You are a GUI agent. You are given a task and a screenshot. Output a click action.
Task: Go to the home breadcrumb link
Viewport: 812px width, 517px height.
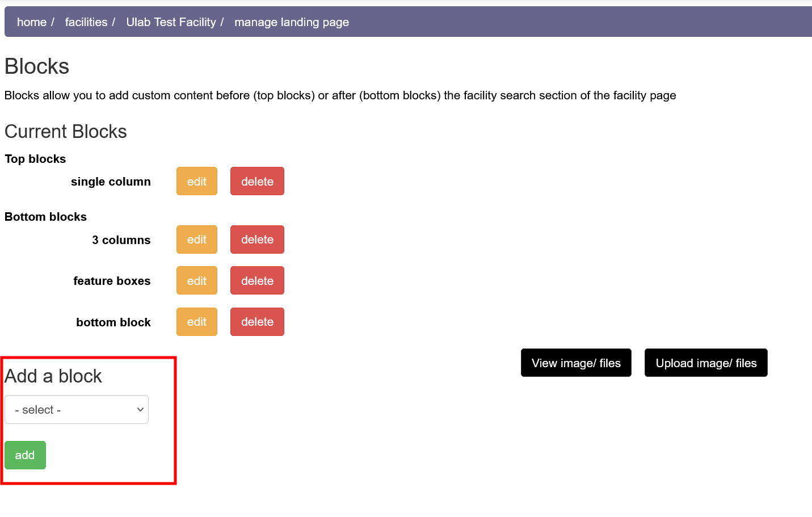point(31,22)
